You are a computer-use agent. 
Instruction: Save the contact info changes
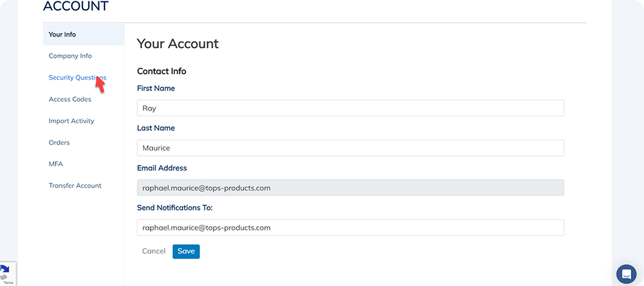coord(186,252)
